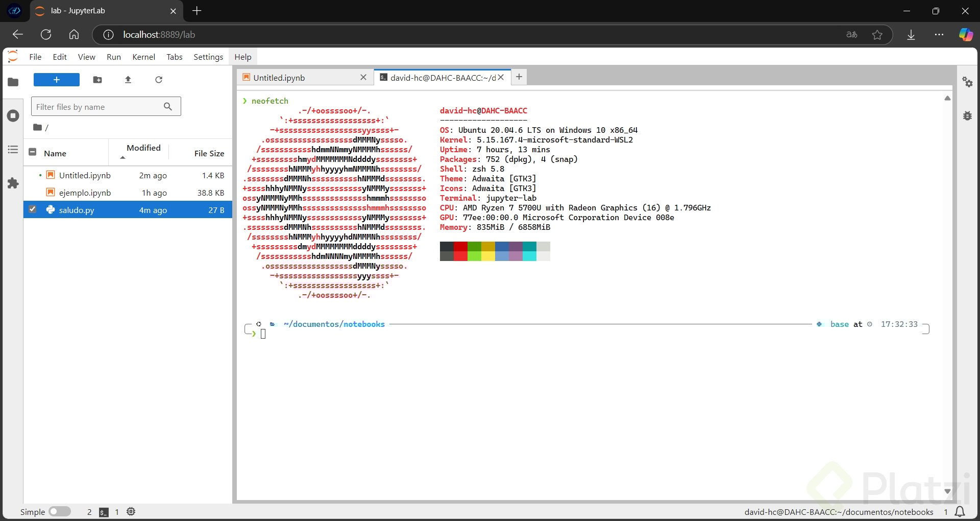Open the Running Terminals and Kernels panel
The width and height of the screenshot is (980, 521).
click(13, 116)
